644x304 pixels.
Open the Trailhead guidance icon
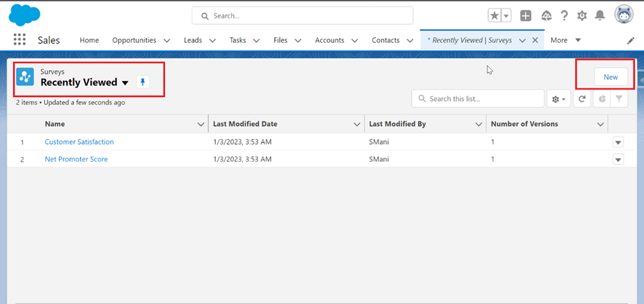546,16
